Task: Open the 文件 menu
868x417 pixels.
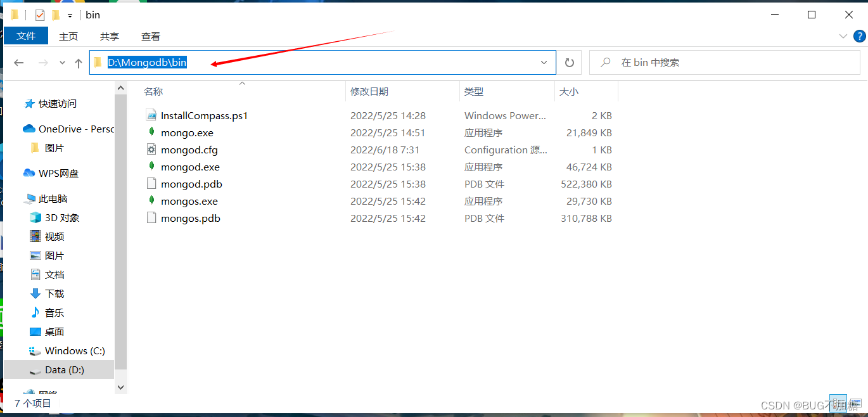Action: [x=26, y=36]
